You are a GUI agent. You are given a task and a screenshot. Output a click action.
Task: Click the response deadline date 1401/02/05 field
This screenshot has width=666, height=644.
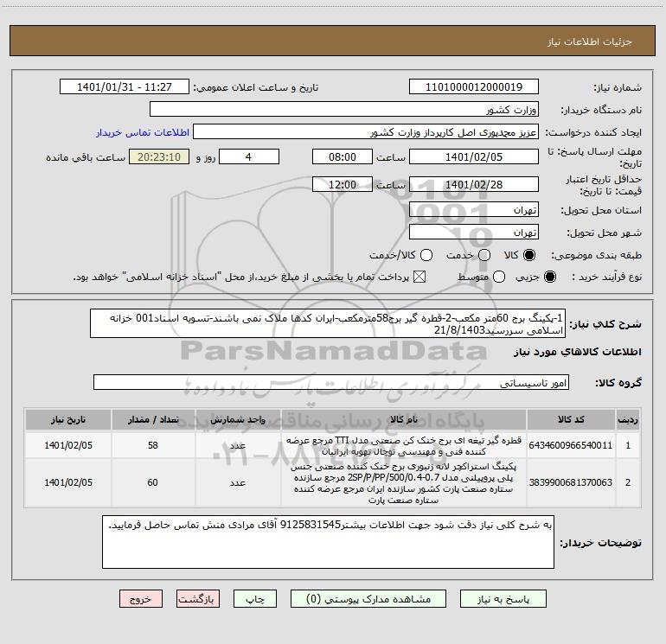tap(474, 156)
